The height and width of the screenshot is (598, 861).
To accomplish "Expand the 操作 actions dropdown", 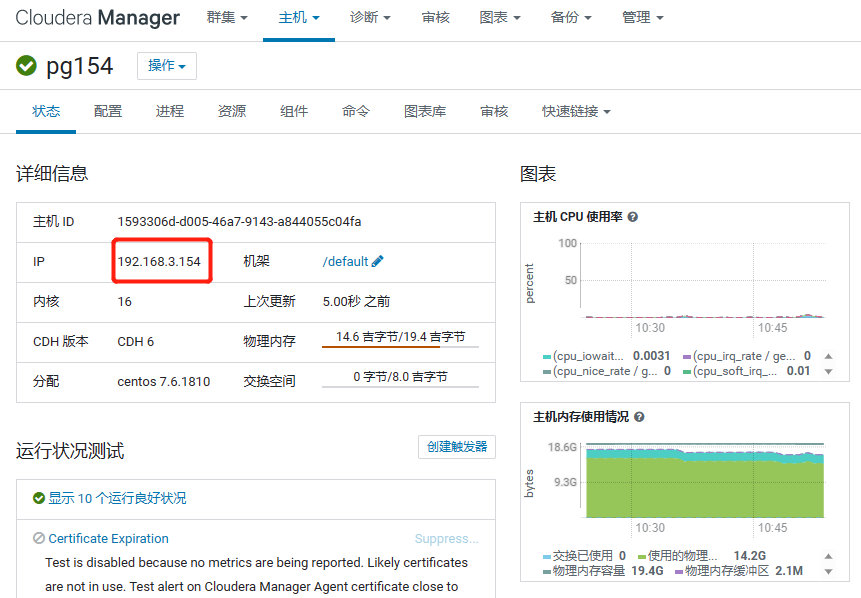I will [167, 66].
